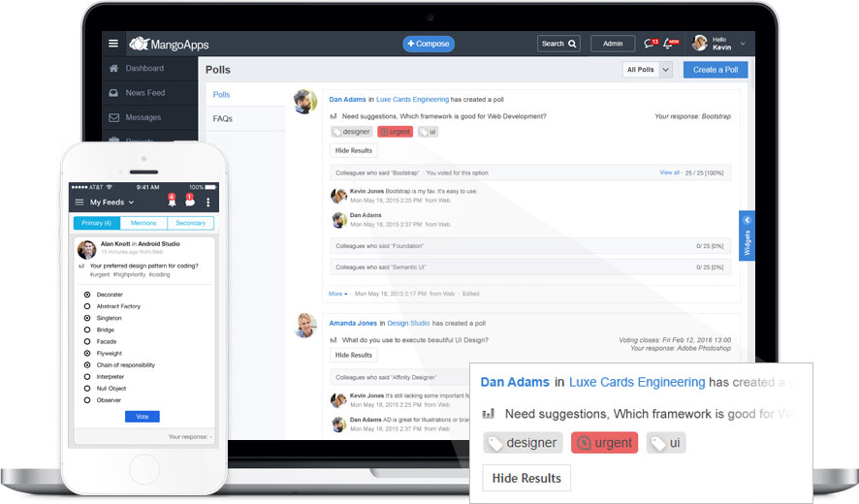
Task: Click the blue Vote button on phone
Action: [x=143, y=417]
